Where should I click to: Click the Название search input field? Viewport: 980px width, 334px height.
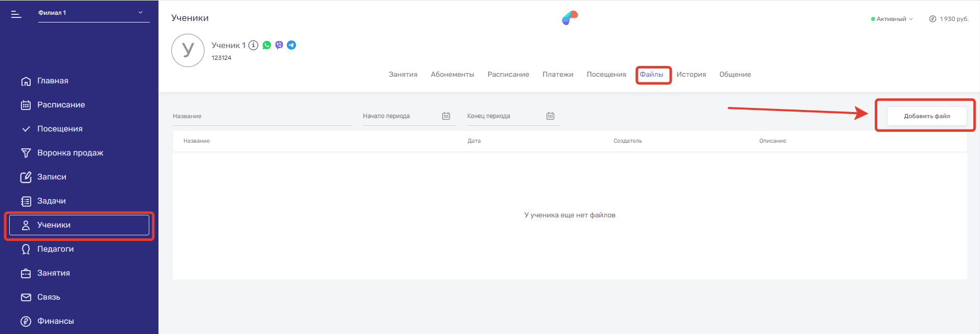(262, 117)
